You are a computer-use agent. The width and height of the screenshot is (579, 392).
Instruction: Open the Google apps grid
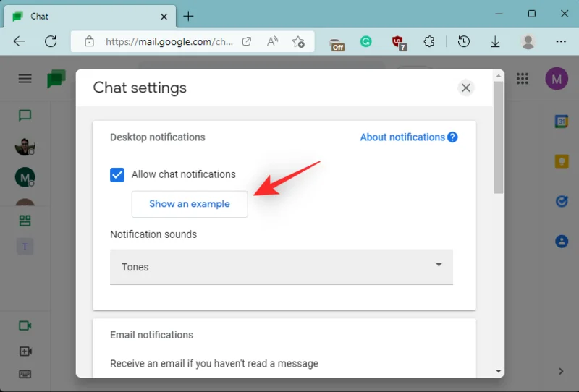pos(523,78)
